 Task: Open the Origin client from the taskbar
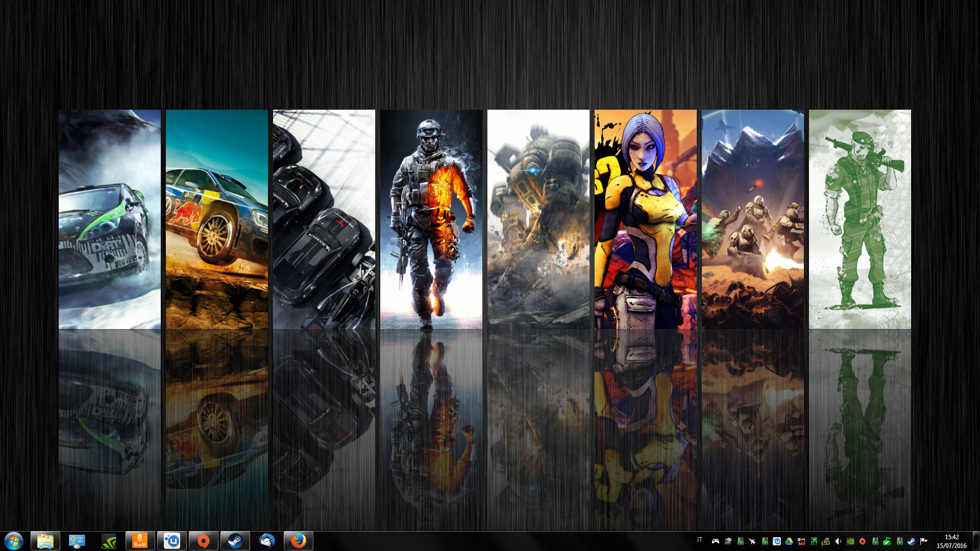click(x=203, y=541)
